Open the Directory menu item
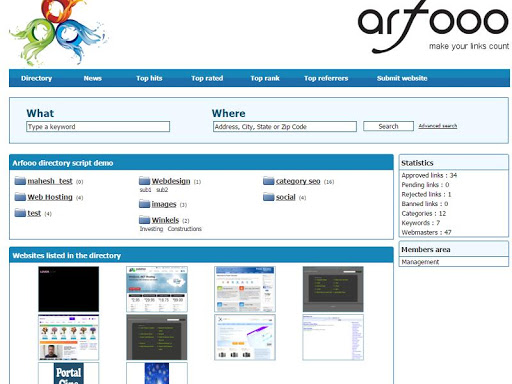512x384 pixels. tap(36, 78)
